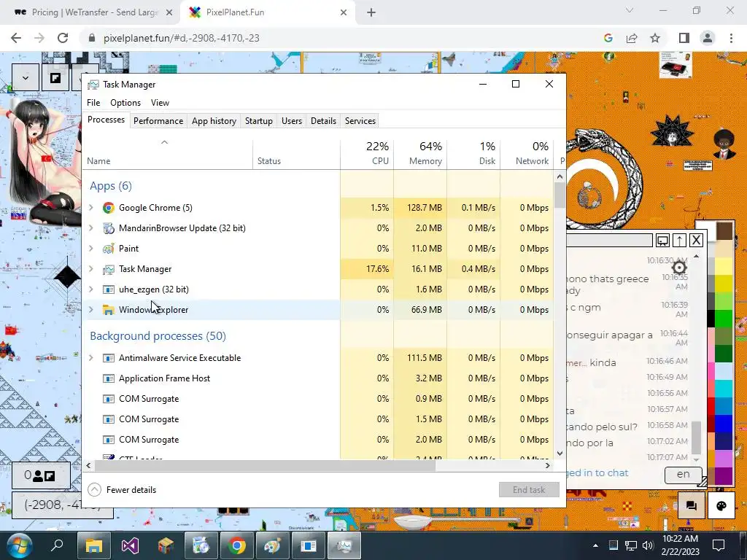Close the WeTransfer Pricing tab
The image size is (747, 560).
pos(169,13)
